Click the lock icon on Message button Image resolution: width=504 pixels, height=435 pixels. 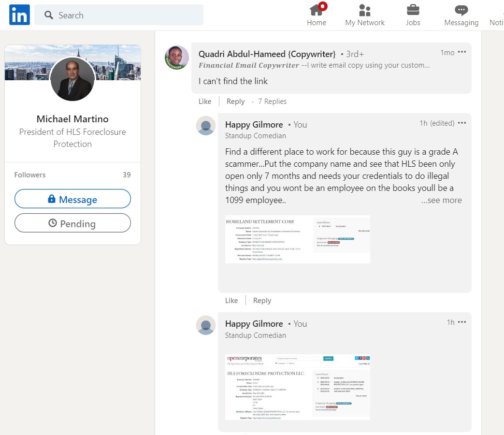51,198
